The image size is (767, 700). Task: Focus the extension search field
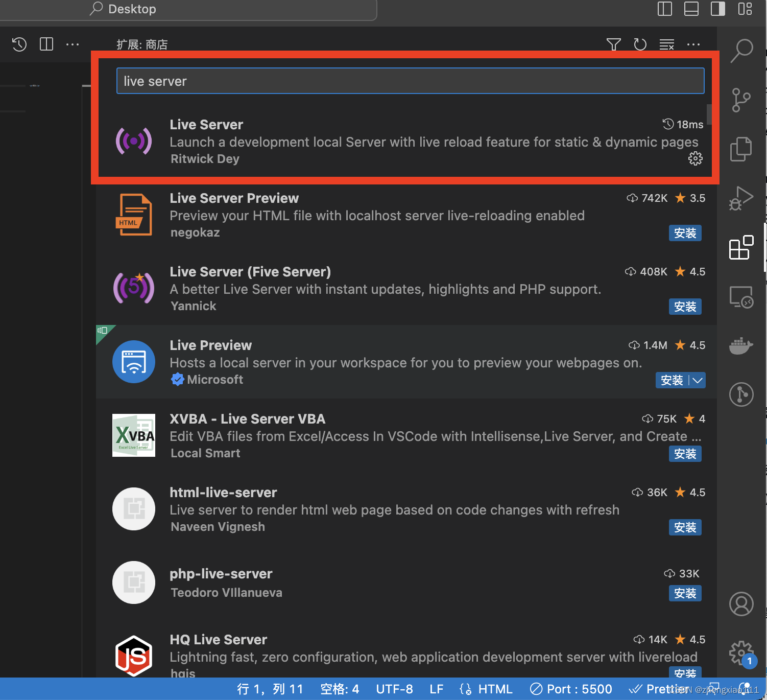(x=411, y=81)
